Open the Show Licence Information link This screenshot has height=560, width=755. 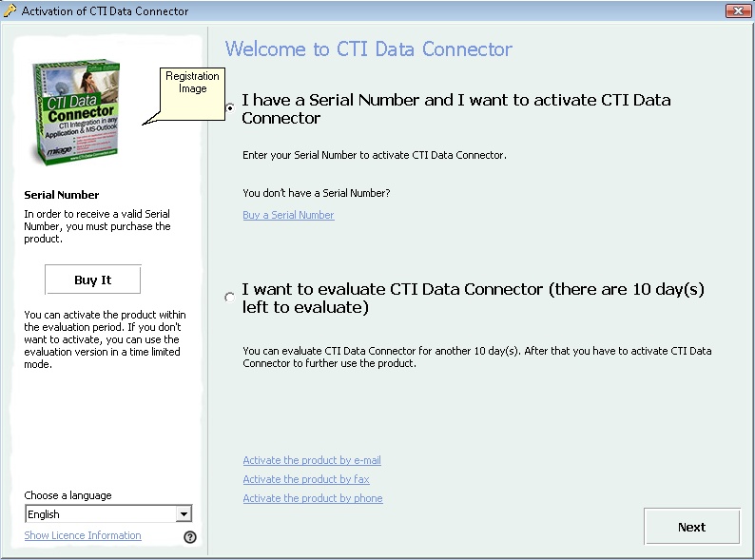(83, 536)
